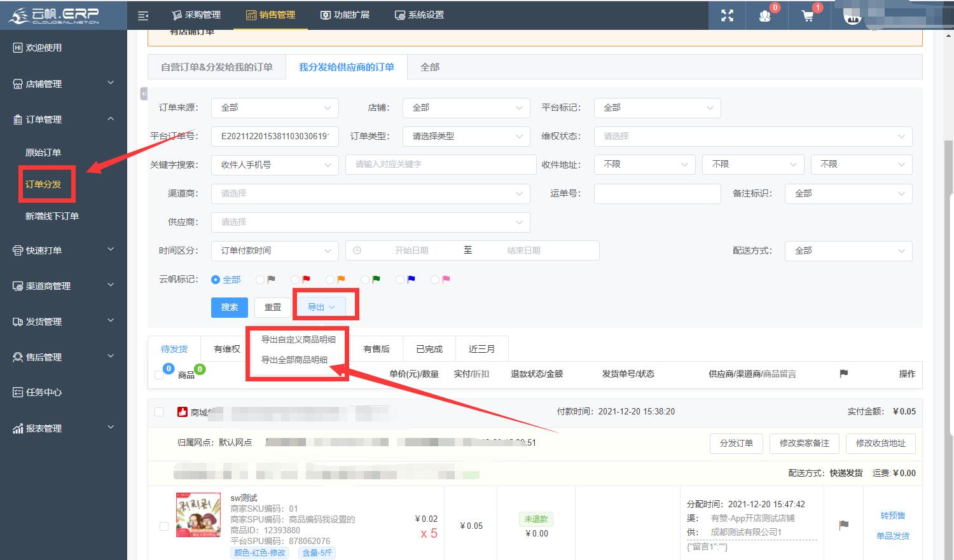Switch to the 近三月 tab
954x560 pixels.
point(481,349)
